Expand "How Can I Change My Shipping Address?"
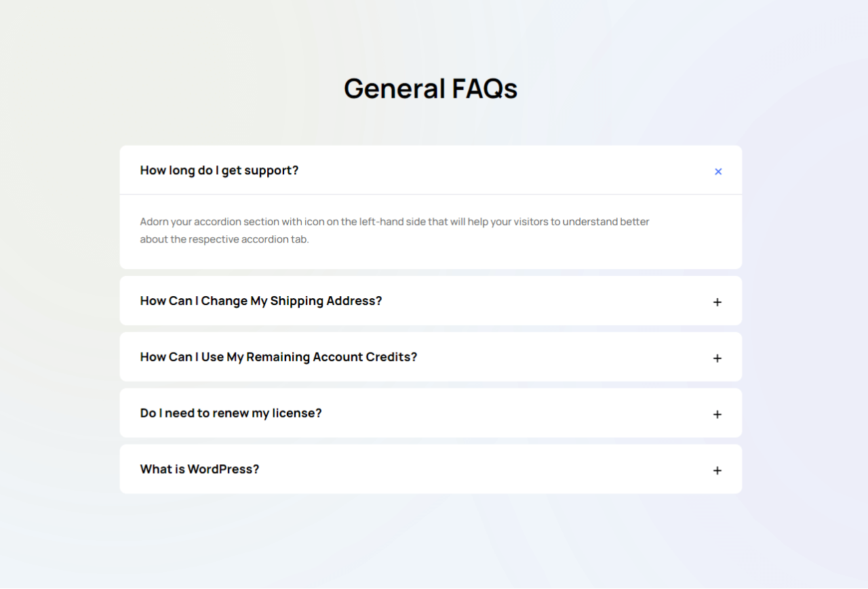Viewport: 868px width, 589px height. point(261,301)
